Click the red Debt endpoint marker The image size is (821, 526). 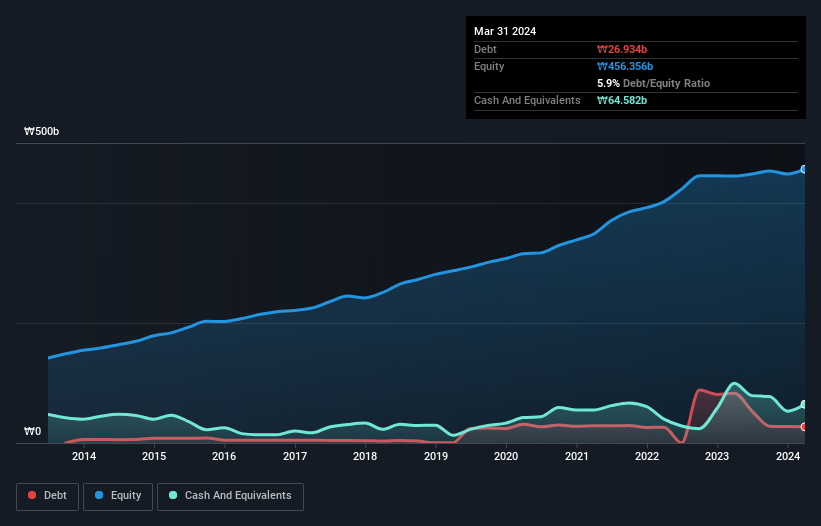(x=804, y=427)
